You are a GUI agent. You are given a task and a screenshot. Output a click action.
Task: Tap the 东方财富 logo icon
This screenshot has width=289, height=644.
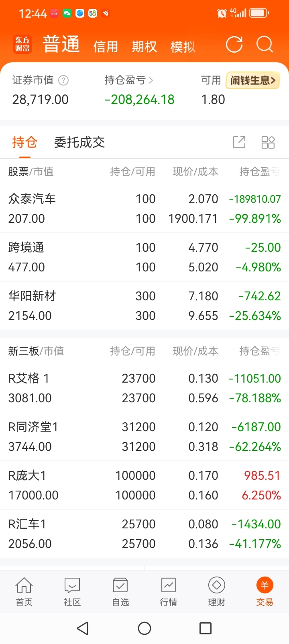[22, 44]
